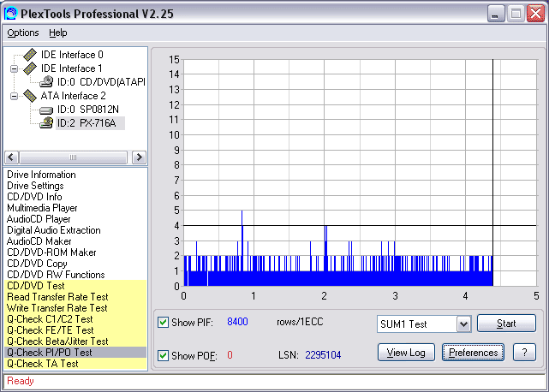
Task: Open CD/DVD Copy
Action: [37, 264]
